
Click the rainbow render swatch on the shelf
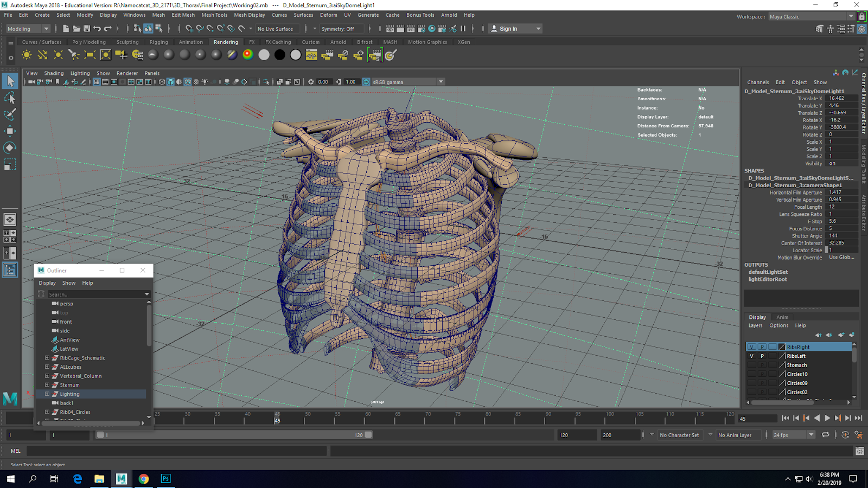(247, 54)
